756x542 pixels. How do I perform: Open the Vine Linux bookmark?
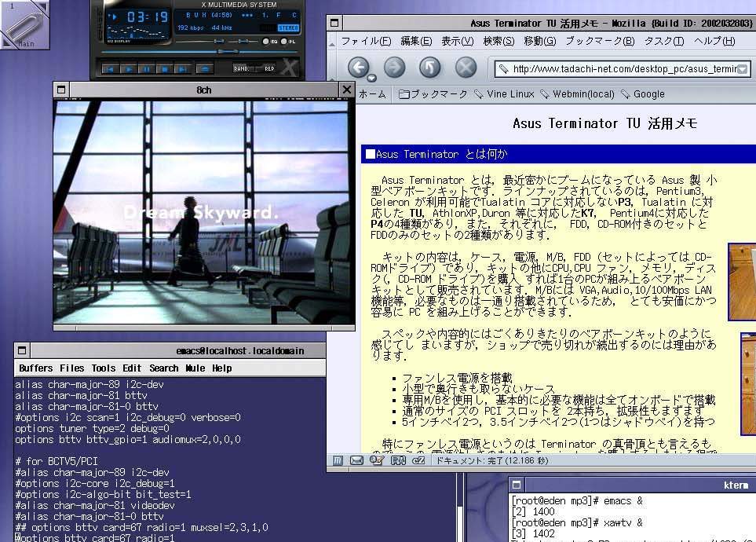pyautogui.click(x=504, y=94)
